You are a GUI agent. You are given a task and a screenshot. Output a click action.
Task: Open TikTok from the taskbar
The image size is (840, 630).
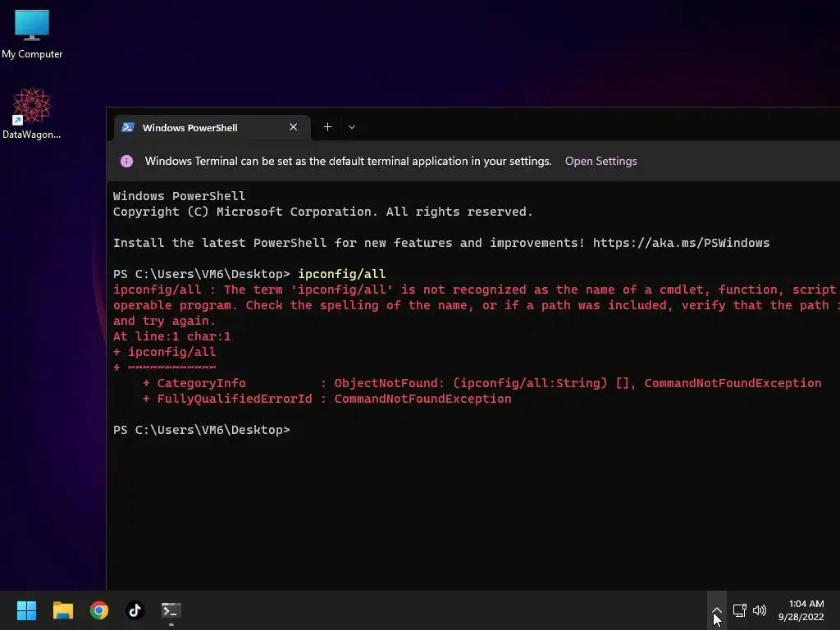pyautogui.click(x=135, y=610)
